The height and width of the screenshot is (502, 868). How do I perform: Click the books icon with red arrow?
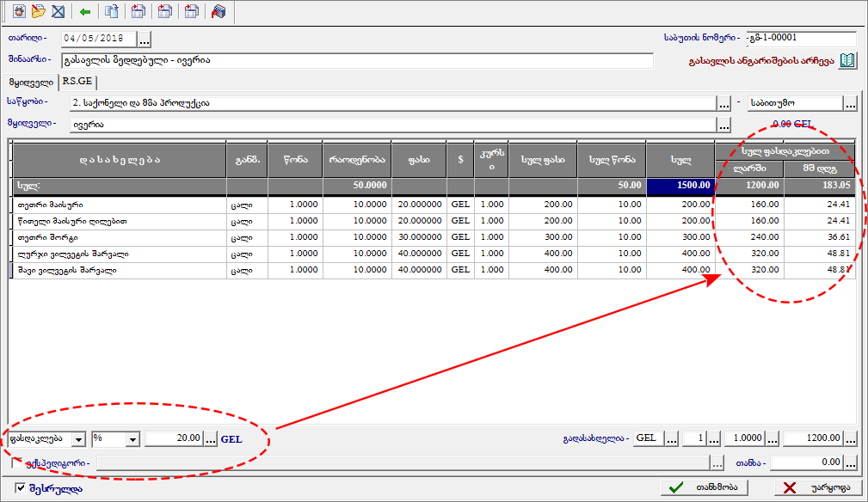[219, 12]
